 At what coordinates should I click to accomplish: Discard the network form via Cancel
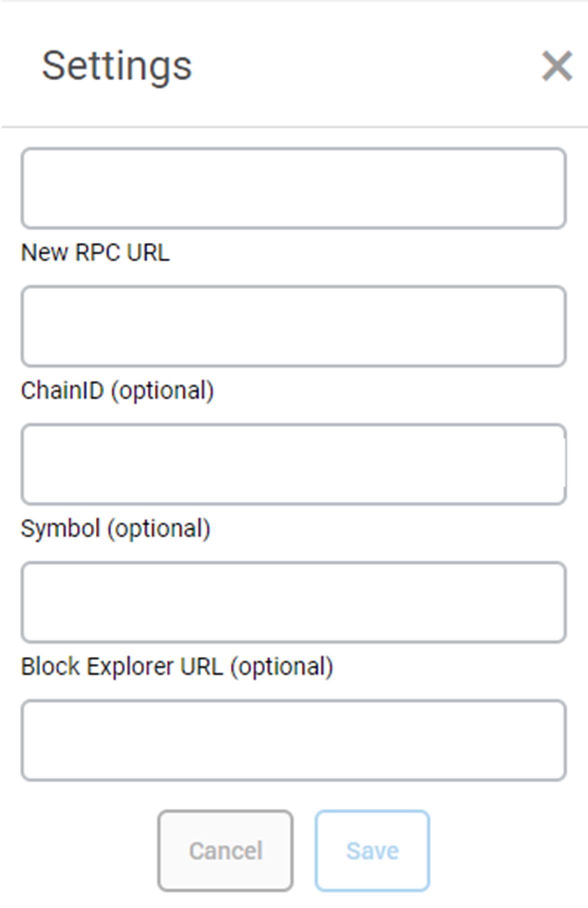pos(225,851)
